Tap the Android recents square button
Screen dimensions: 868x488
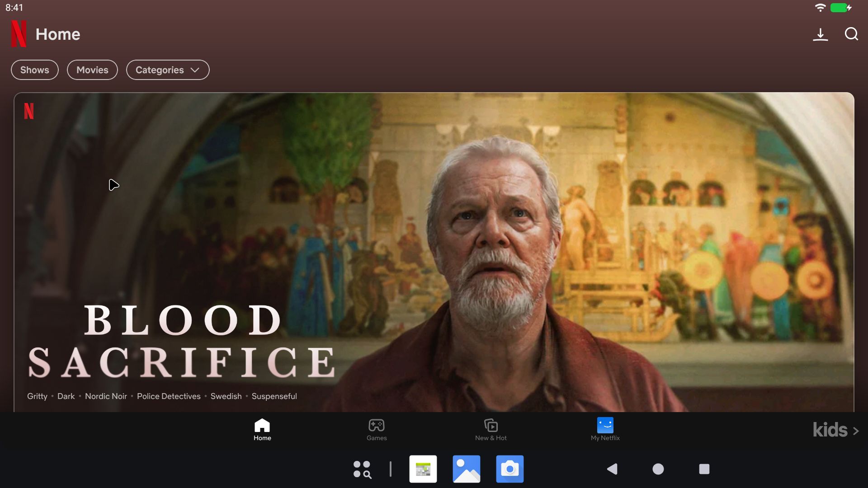pos(704,469)
